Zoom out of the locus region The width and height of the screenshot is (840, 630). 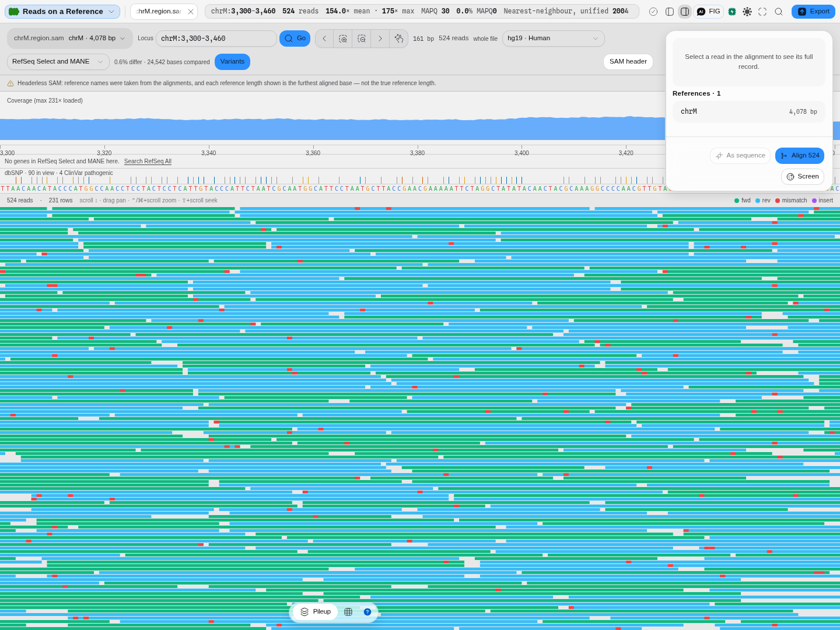[x=362, y=38]
